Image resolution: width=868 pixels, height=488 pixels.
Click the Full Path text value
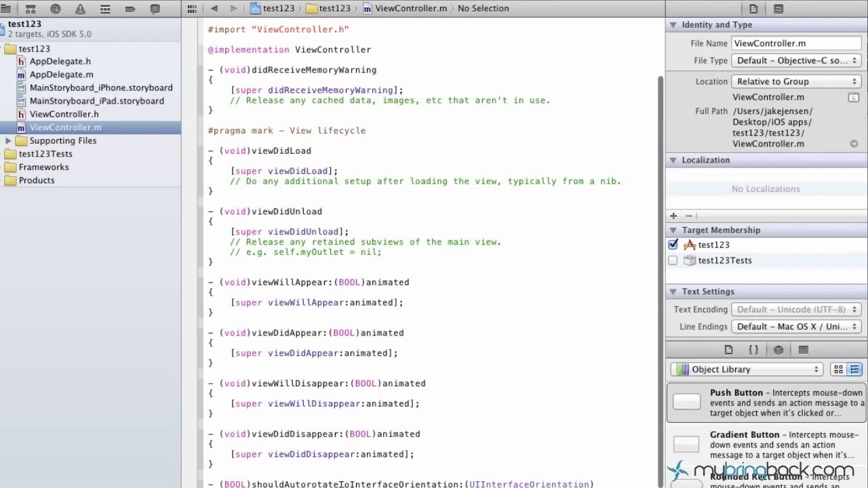(x=773, y=127)
